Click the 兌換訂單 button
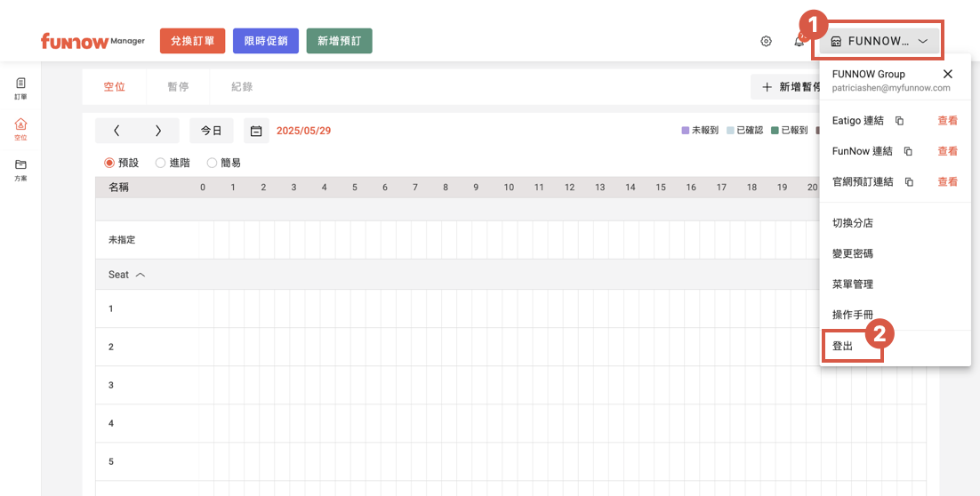This screenshot has height=496, width=980. pyautogui.click(x=192, y=41)
